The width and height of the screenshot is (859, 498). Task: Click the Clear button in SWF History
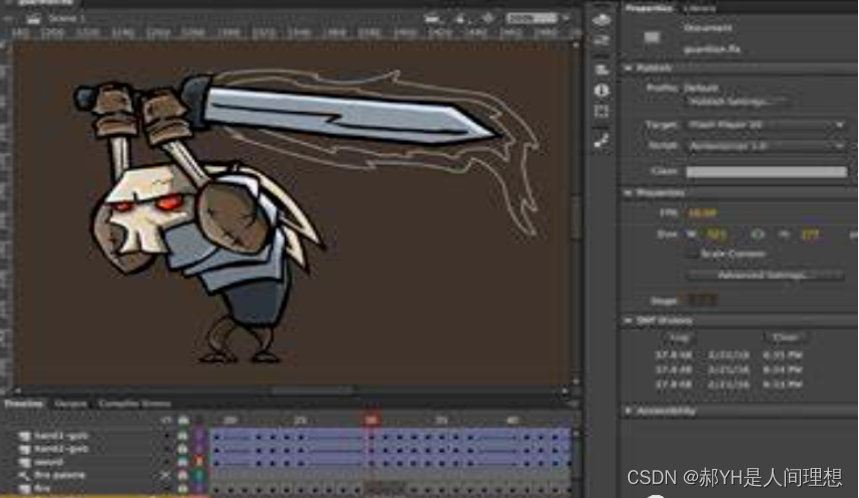coord(786,337)
